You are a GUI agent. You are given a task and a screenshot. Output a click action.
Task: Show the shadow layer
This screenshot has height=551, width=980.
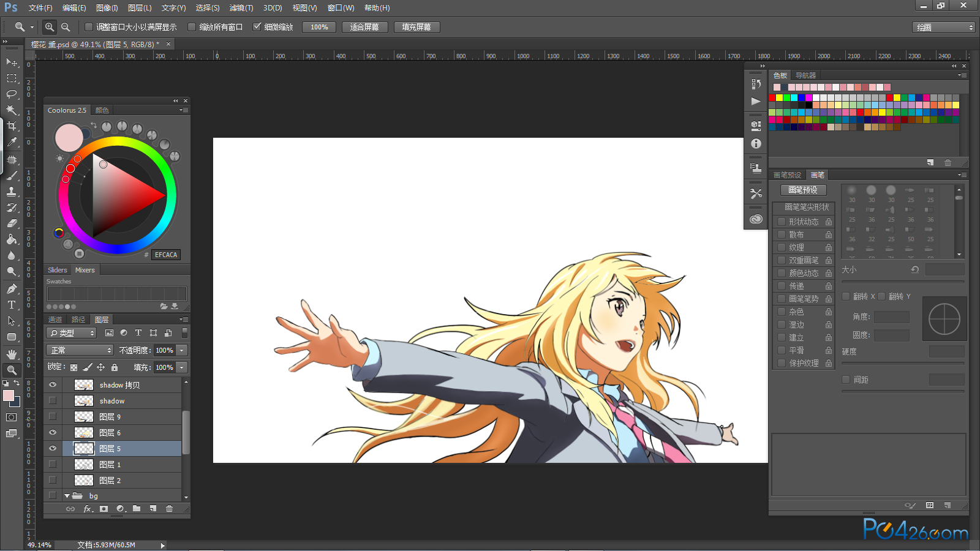tap(53, 400)
